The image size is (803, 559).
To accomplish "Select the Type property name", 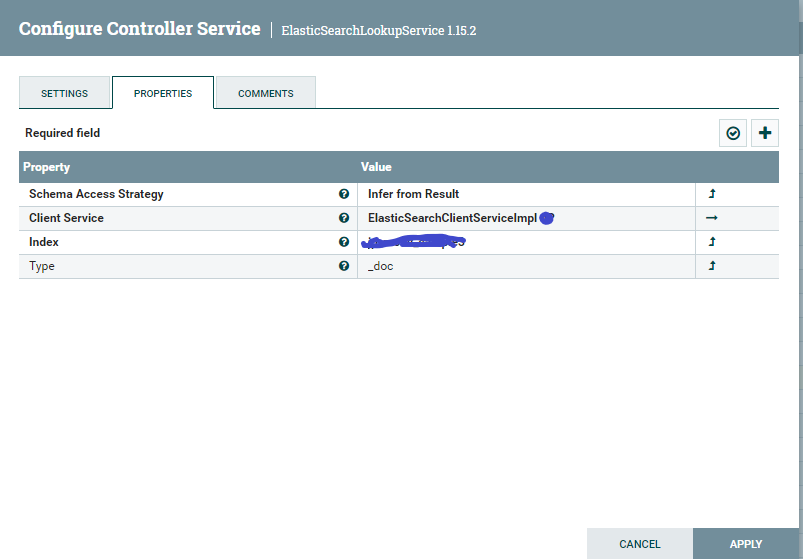I will (41, 266).
